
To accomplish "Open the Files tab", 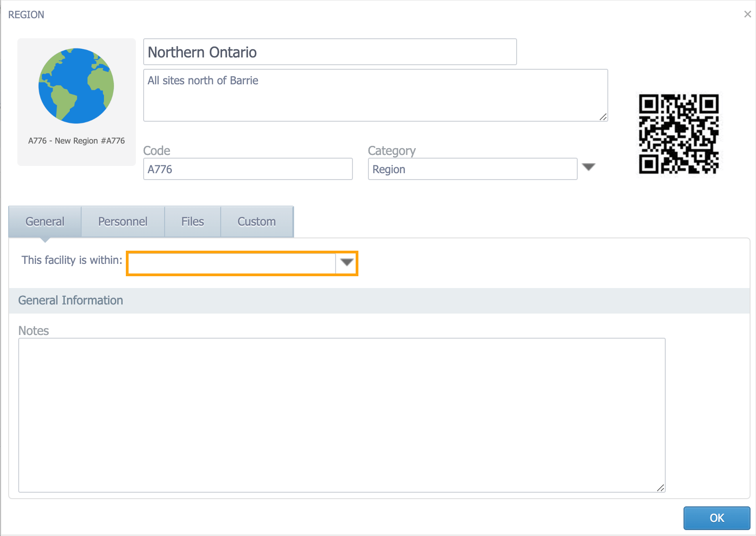I will pos(192,222).
